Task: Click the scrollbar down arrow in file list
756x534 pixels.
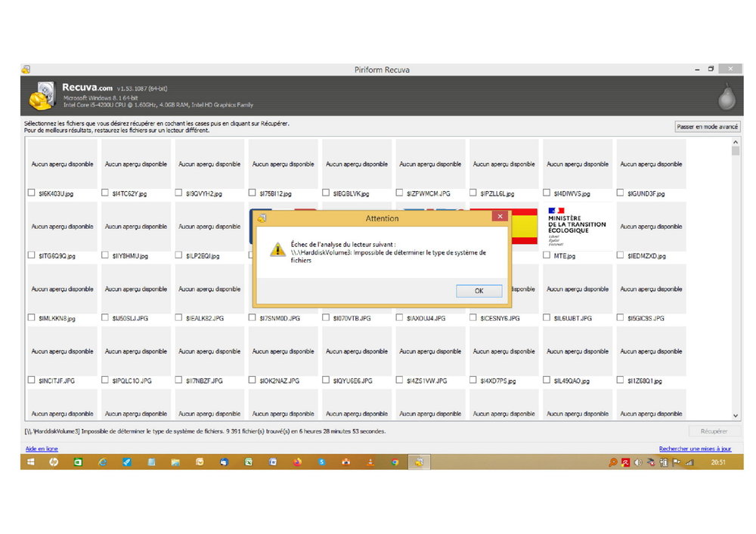Action: click(x=736, y=415)
